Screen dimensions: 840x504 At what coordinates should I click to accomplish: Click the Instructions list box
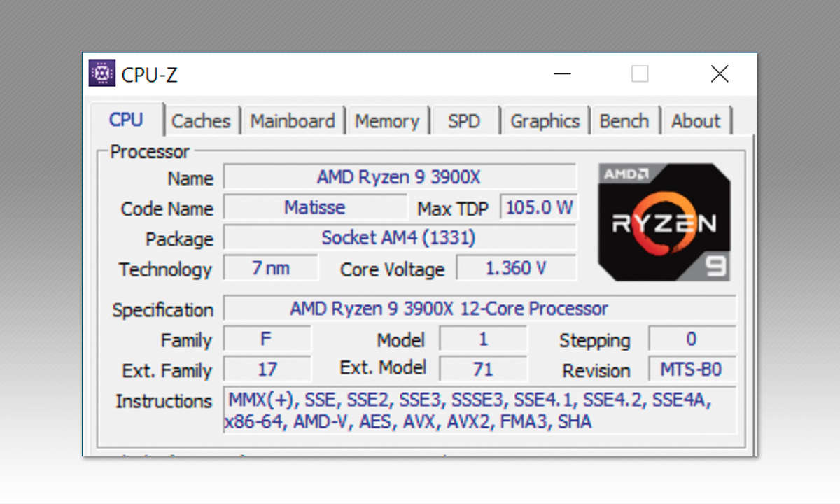pyautogui.click(x=480, y=410)
